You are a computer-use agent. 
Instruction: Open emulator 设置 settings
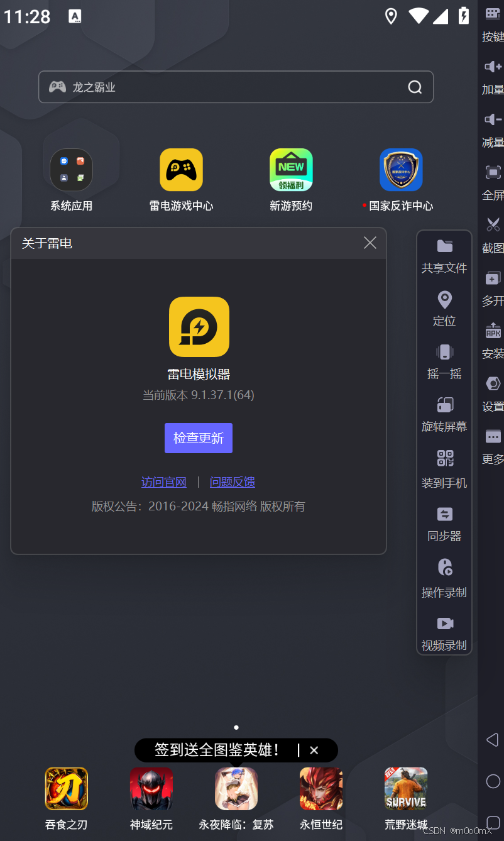click(493, 394)
